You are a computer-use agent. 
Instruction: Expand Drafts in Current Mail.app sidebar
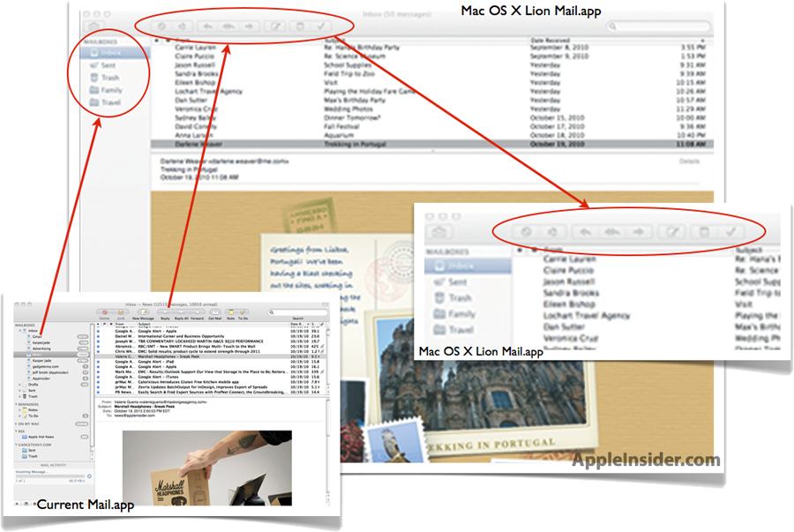(19, 384)
